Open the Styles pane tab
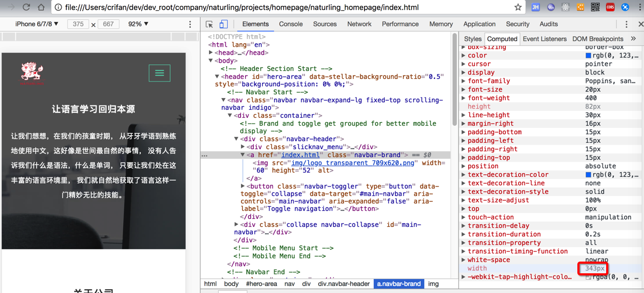 coord(473,39)
